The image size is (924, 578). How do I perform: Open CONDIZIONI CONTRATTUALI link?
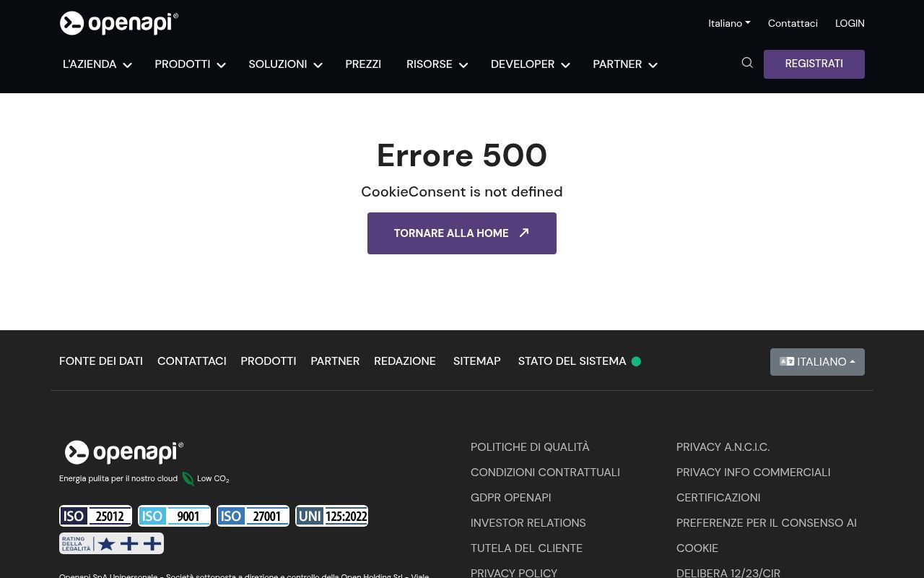pos(545,473)
